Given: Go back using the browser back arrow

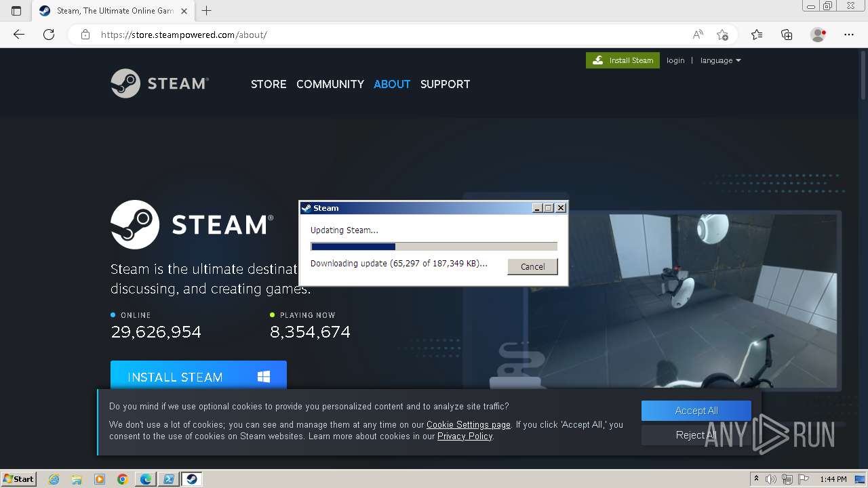Looking at the screenshot, I should pyautogui.click(x=19, y=35).
